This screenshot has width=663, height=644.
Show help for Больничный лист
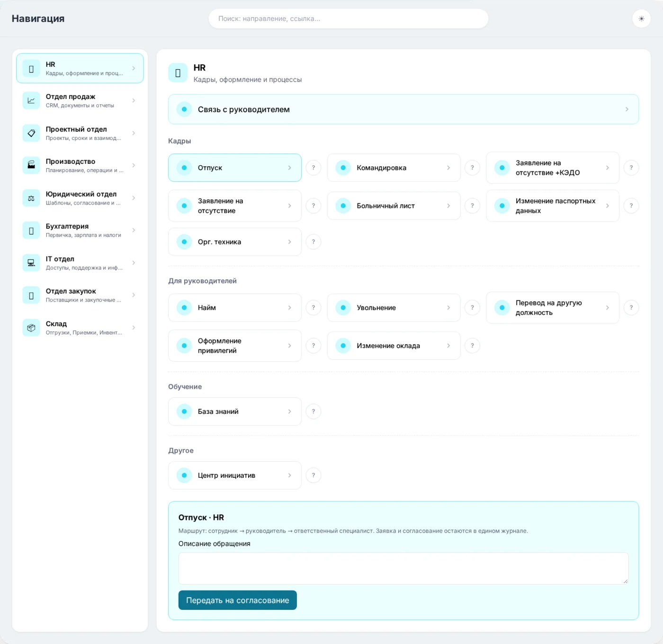[x=472, y=206]
